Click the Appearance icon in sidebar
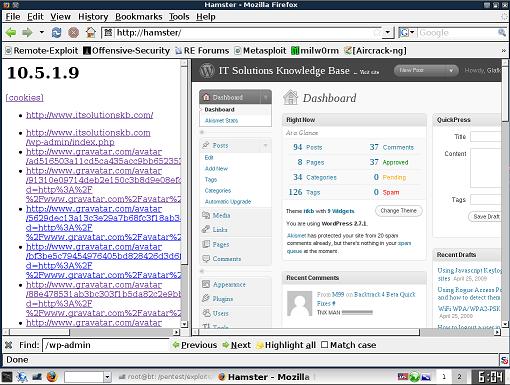 click(x=206, y=284)
